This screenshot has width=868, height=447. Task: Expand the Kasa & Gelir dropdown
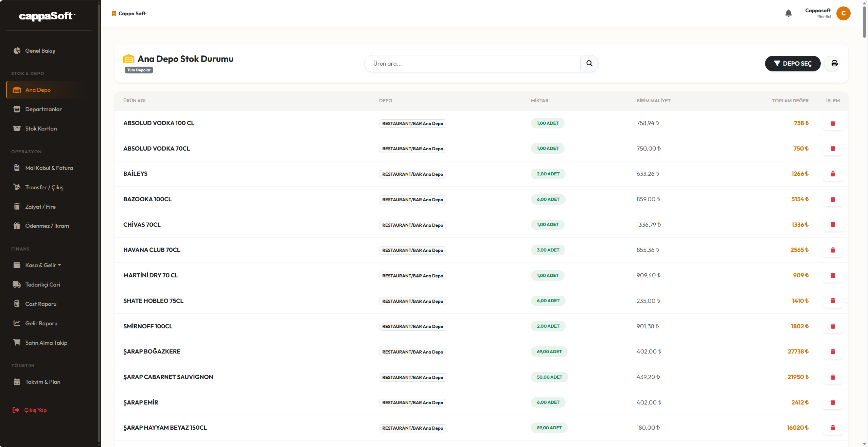[x=43, y=265]
